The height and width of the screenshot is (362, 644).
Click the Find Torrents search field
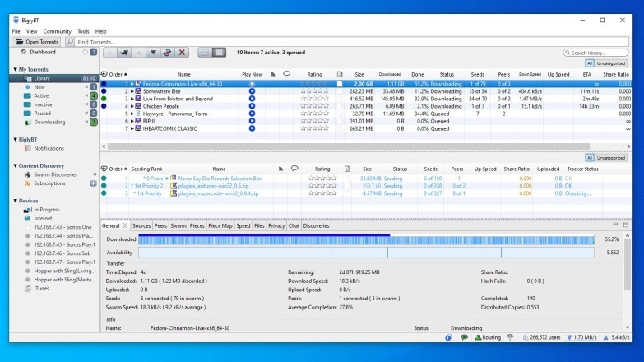tap(352, 42)
